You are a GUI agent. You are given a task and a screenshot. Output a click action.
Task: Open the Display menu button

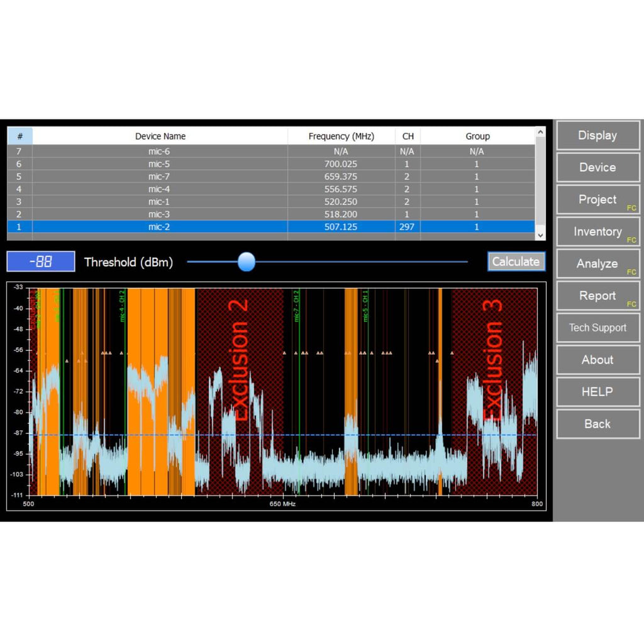click(x=597, y=136)
